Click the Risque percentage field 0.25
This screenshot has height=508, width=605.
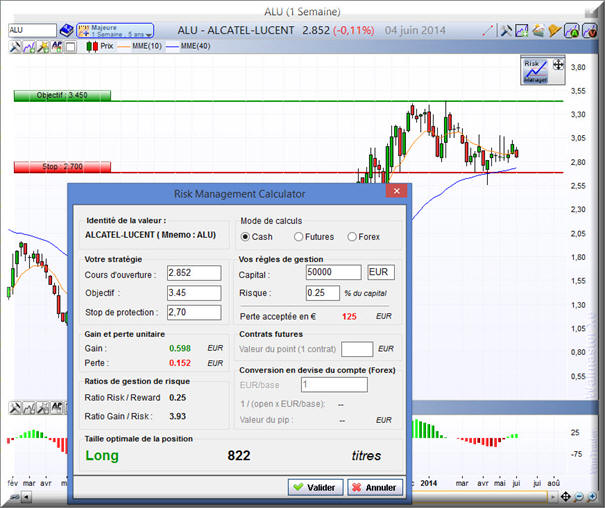[x=323, y=293]
